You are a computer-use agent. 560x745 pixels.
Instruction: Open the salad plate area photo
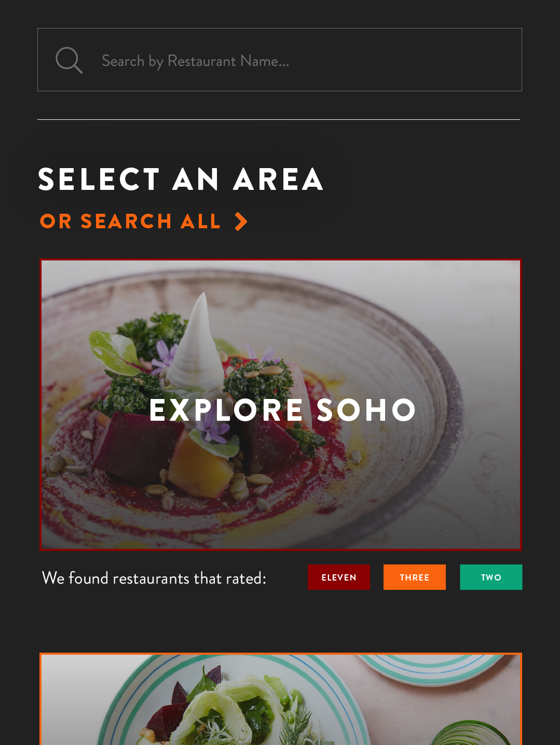coord(280,699)
